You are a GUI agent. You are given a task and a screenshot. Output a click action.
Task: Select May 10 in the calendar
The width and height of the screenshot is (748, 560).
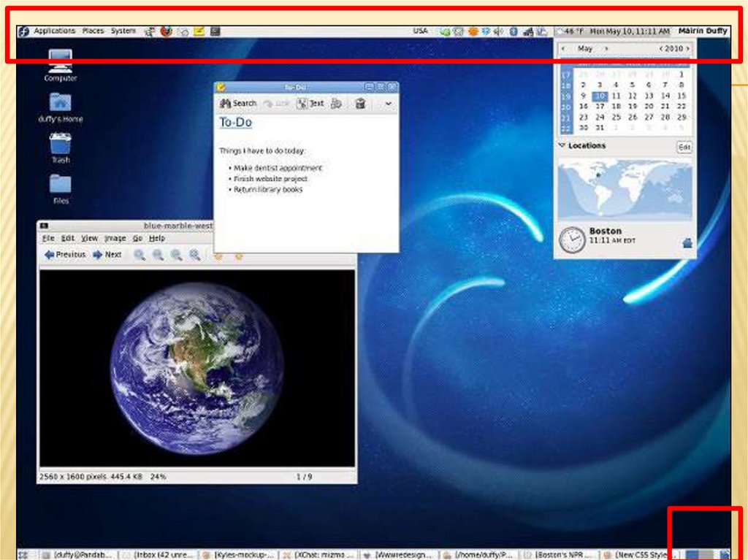(600, 96)
